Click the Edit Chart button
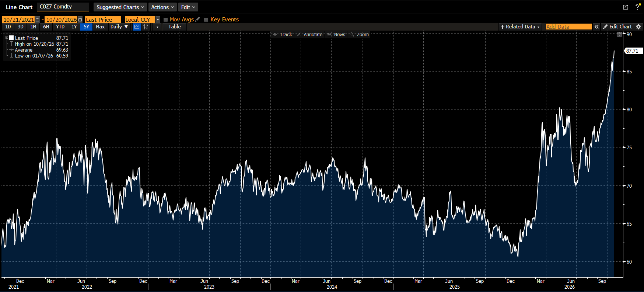The image size is (644, 292). coord(617,27)
